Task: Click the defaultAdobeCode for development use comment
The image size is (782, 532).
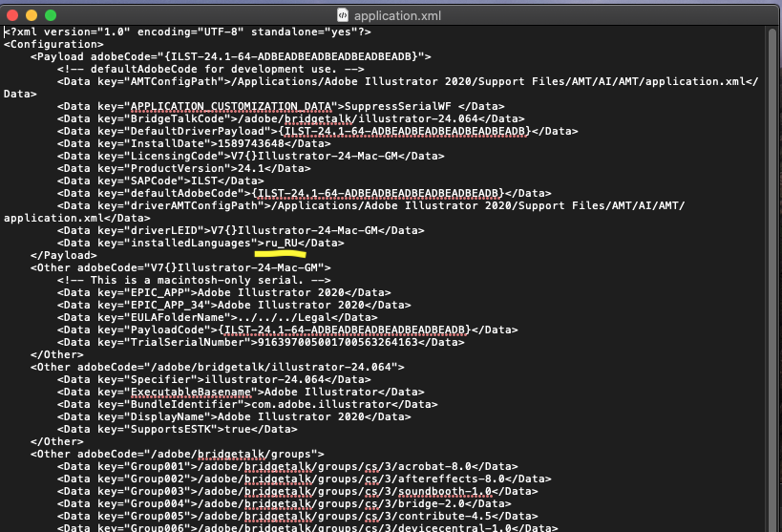Action: click(x=210, y=70)
